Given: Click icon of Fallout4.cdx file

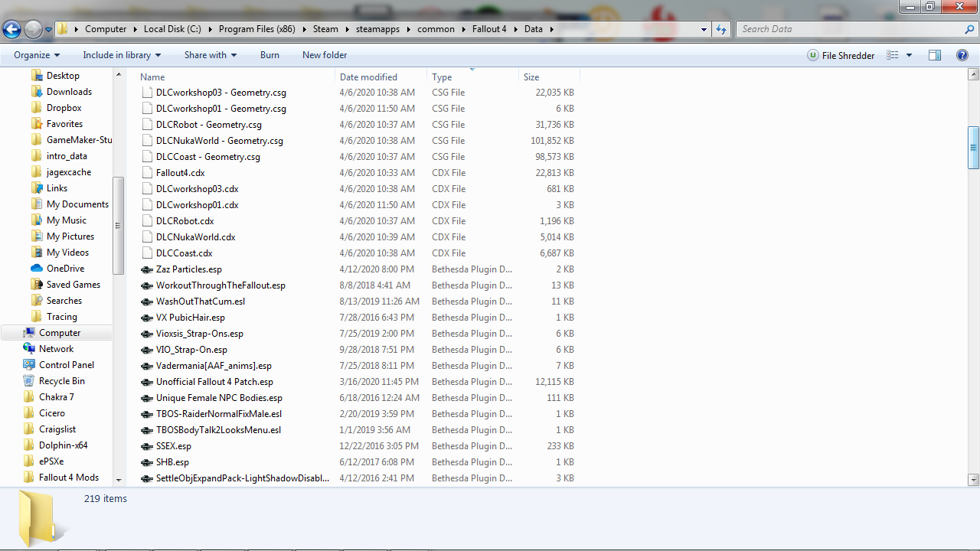Looking at the screenshot, I should 148,173.
